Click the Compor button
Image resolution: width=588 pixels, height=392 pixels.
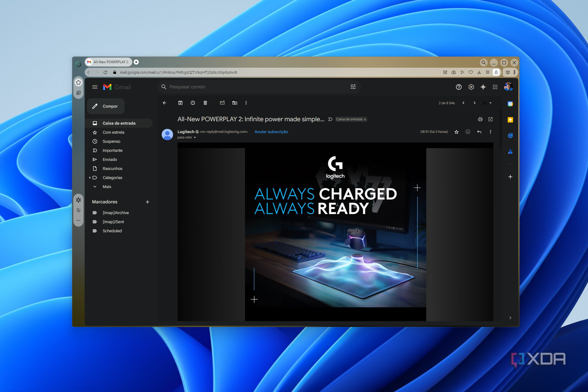click(106, 106)
